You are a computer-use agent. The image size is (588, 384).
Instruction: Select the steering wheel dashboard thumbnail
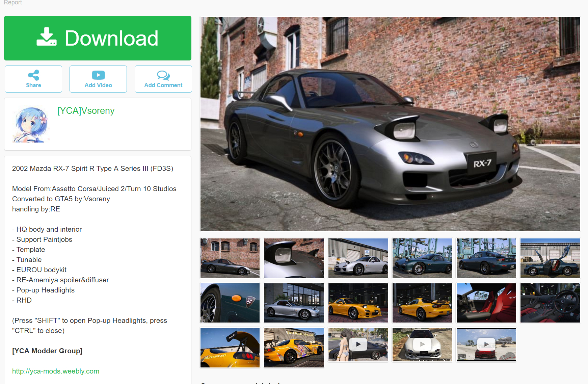pyautogui.click(x=550, y=303)
